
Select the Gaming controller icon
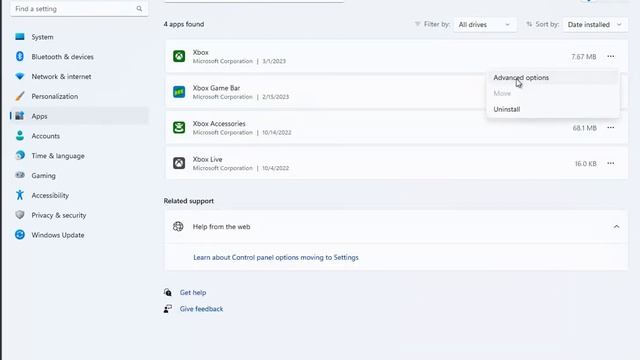pyautogui.click(x=20, y=176)
